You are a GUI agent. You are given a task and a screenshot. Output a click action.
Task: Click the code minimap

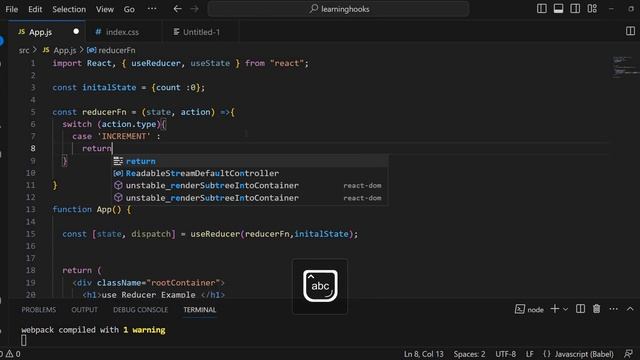[625, 67]
